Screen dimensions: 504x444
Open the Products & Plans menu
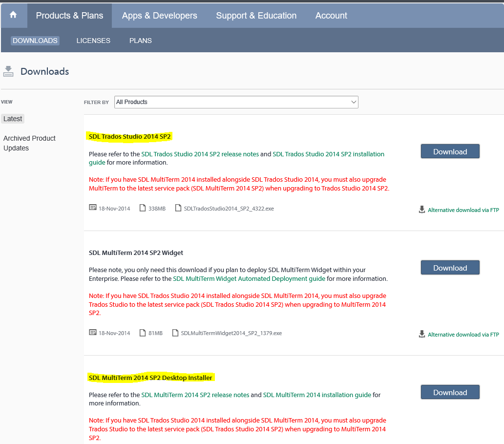click(x=69, y=16)
